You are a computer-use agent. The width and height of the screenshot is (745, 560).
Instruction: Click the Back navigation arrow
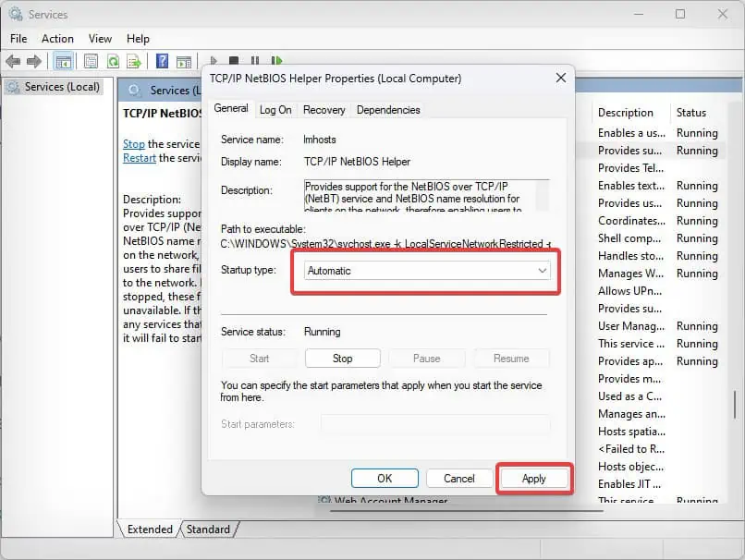tap(13, 61)
